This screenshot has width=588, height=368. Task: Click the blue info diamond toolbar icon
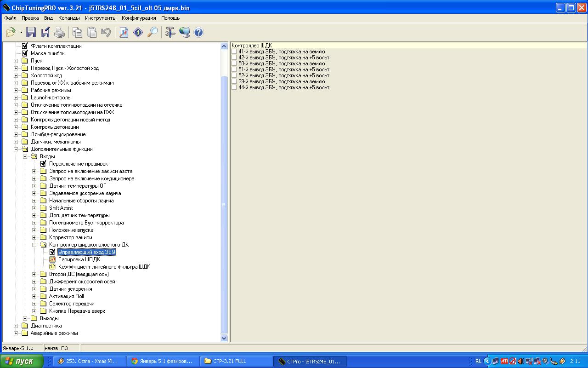click(x=138, y=32)
